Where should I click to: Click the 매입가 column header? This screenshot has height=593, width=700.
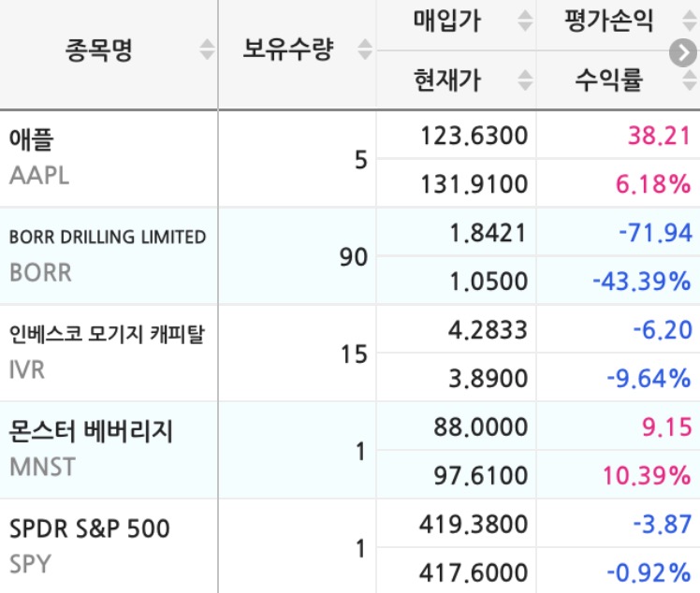pos(447,21)
